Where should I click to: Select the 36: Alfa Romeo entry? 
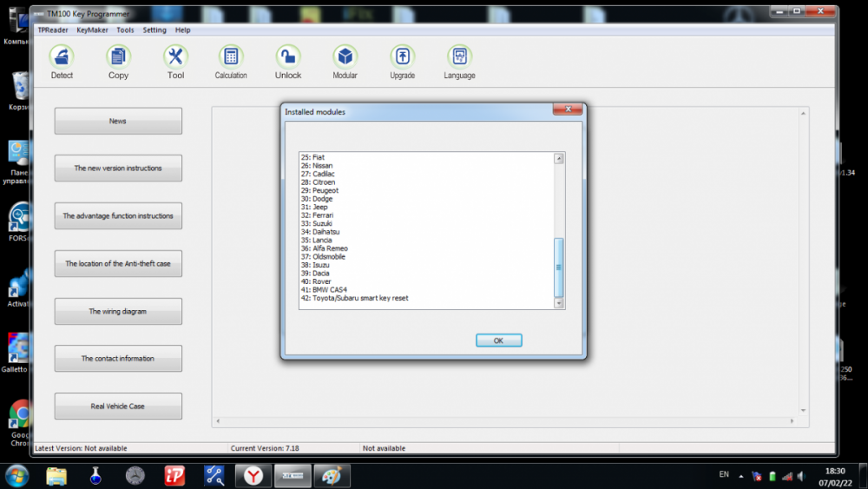[x=325, y=248]
